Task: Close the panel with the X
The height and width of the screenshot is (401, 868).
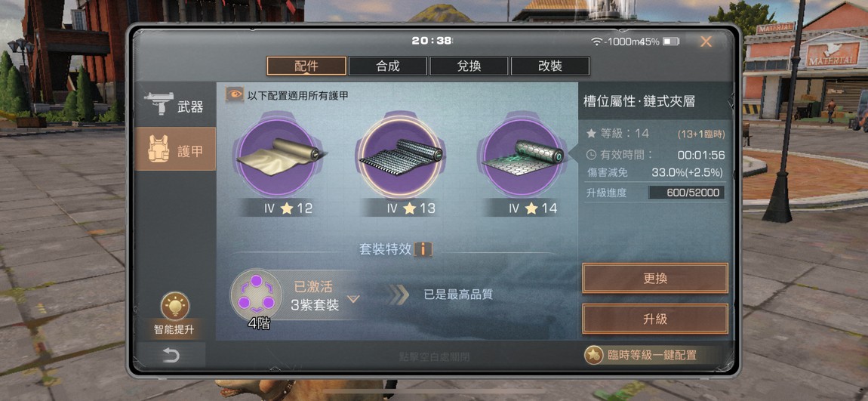Action: click(706, 42)
